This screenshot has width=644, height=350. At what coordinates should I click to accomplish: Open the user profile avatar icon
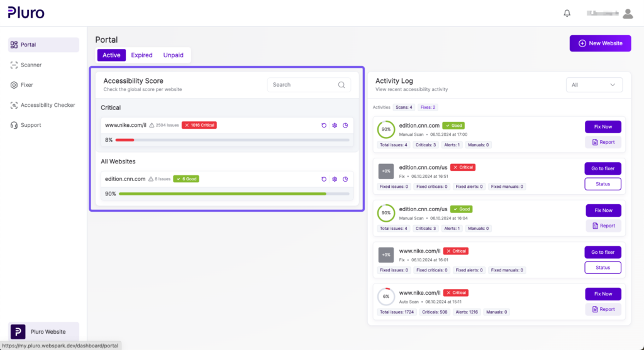[628, 13]
